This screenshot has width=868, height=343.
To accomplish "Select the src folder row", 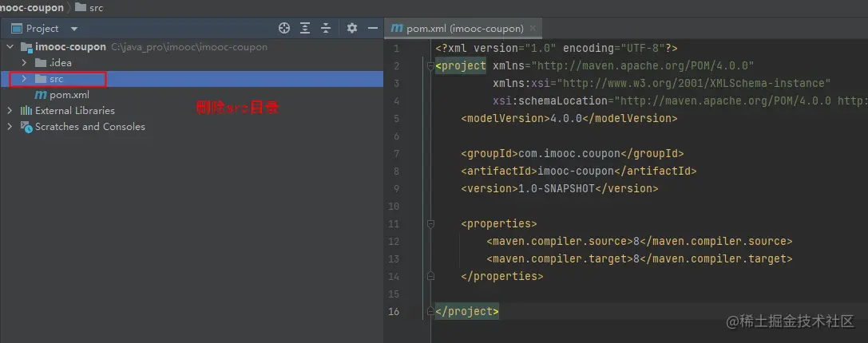I will [x=192, y=79].
